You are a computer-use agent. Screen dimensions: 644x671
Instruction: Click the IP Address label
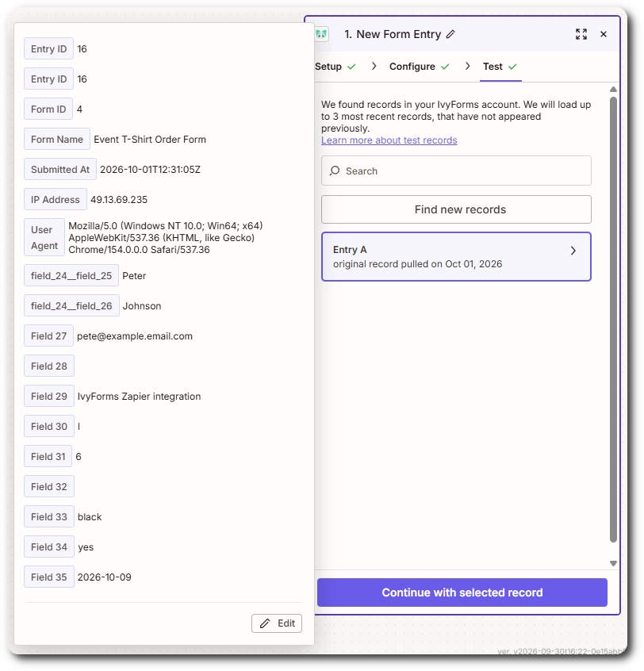pyautogui.click(x=56, y=199)
